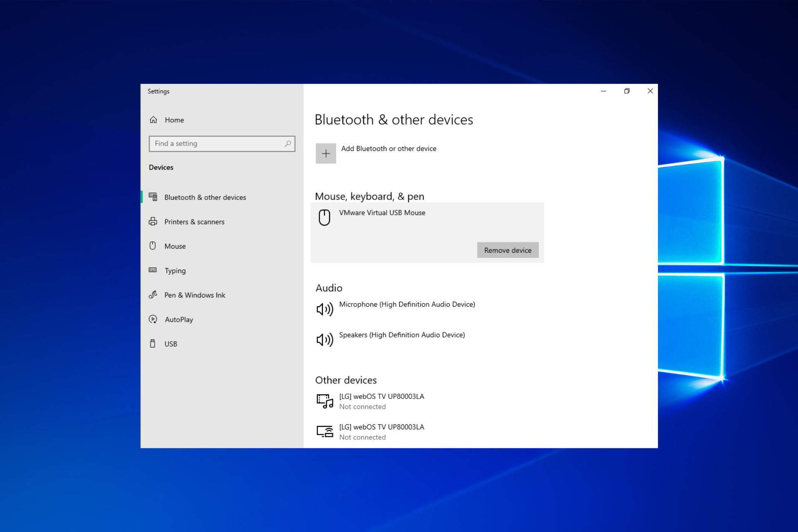The width and height of the screenshot is (798, 532).
Task: Click the wireless display device icon
Action: pyautogui.click(x=325, y=432)
